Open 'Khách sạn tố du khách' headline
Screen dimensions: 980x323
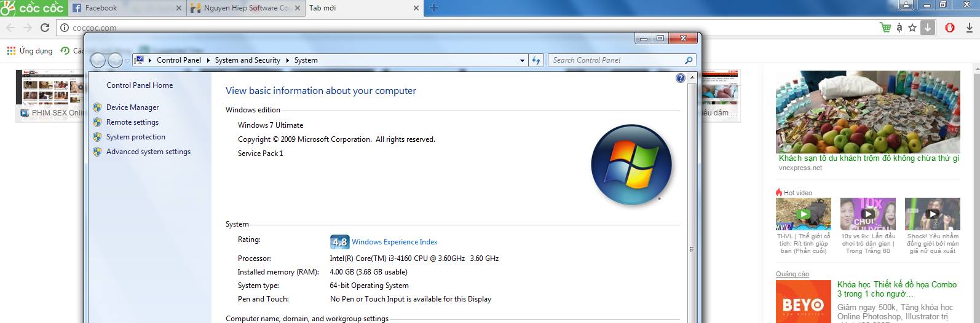coord(869,158)
